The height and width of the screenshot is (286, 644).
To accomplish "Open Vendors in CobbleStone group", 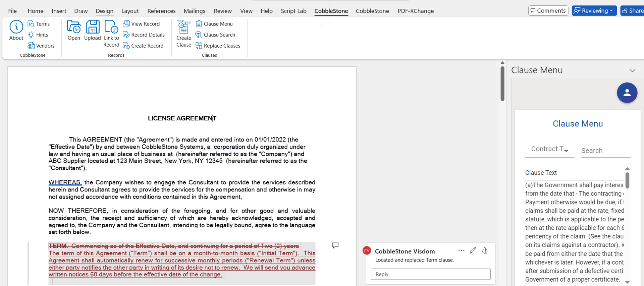I will coord(41,46).
